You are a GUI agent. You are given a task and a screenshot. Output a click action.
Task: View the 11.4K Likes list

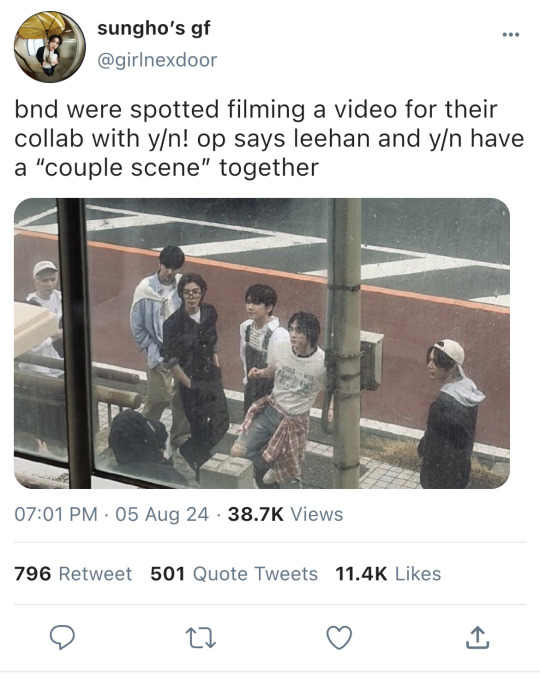[x=388, y=574]
